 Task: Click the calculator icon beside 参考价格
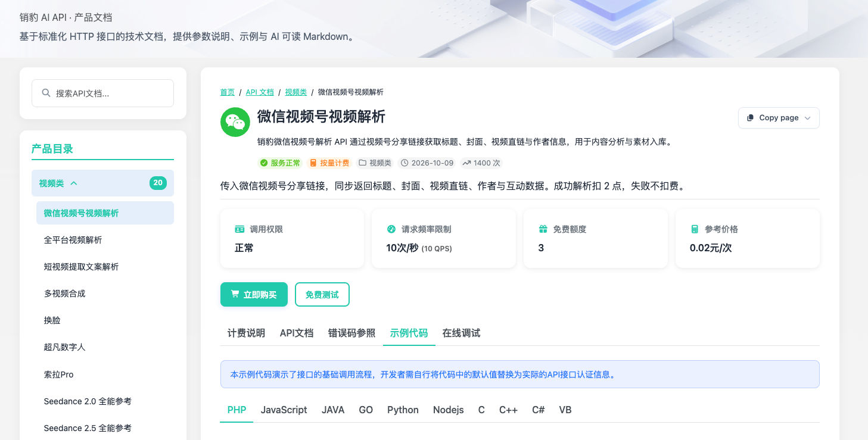[695, 229]
